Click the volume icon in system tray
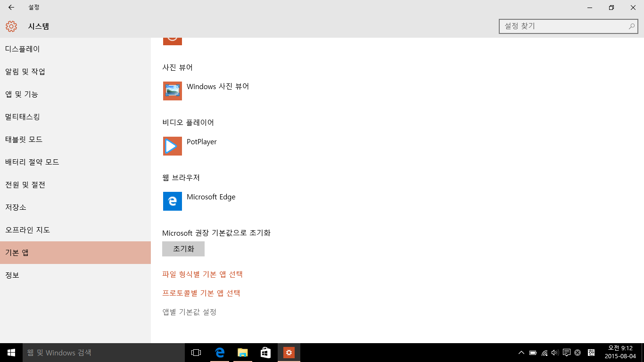This screenshot has width=644, height=362. click(555, 353)
